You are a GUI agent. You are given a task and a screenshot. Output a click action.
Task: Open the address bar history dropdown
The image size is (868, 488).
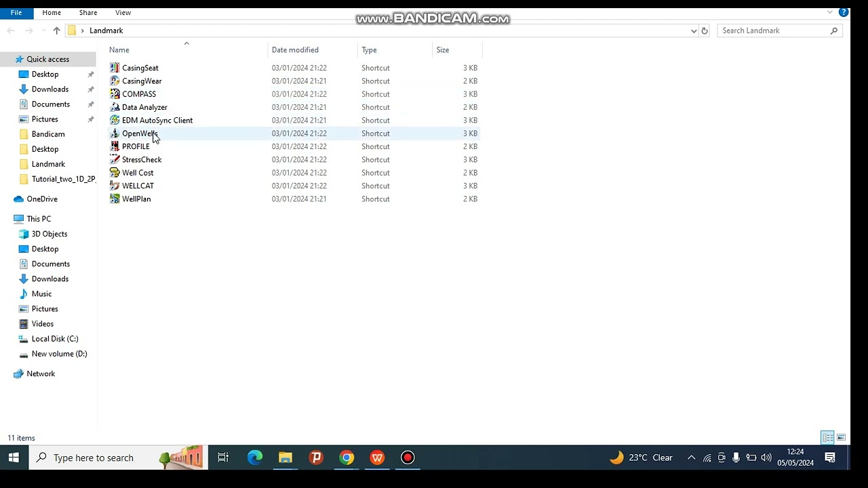pyautogui.click(x=694, y=30)
